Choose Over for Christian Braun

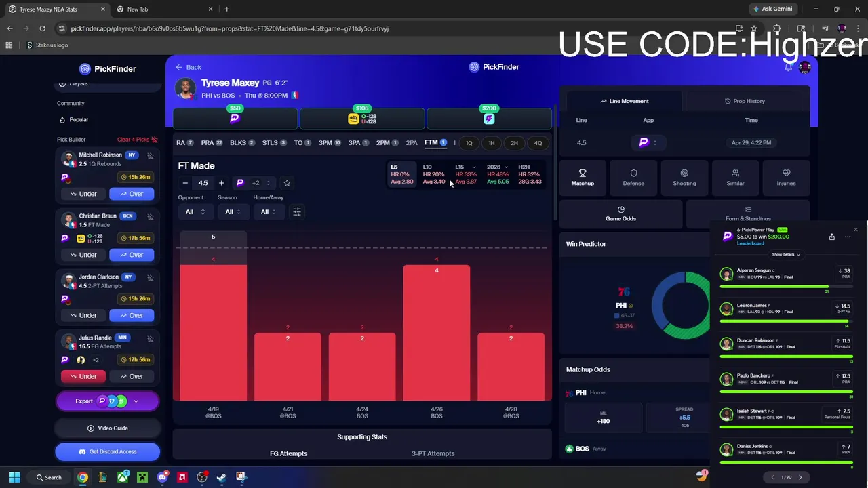tap(132, 255)
